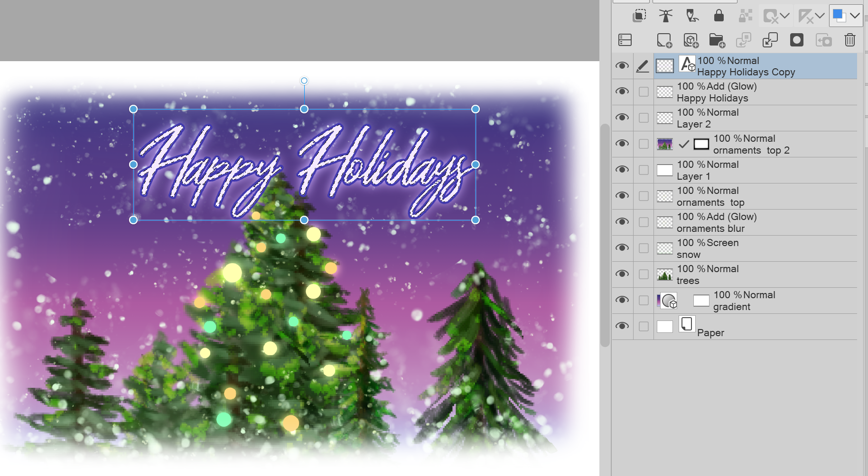Set as Reference Layer lighthouse icon
This screenshot has width=868, height=476.
(x=666, y=16)
